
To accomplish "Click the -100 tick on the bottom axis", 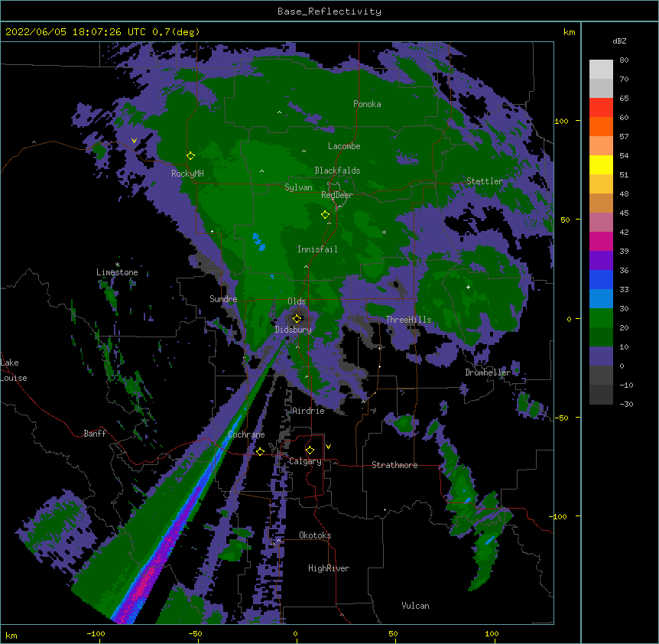I will tap(96, 633).
